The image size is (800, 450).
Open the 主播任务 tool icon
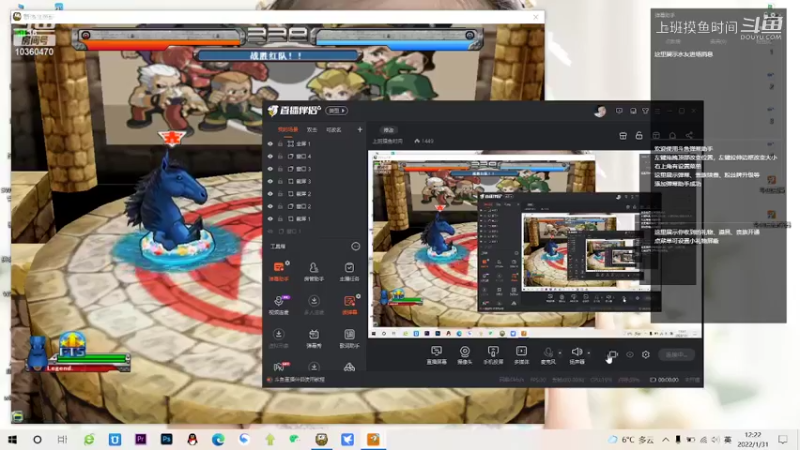(x=349, y=271)
